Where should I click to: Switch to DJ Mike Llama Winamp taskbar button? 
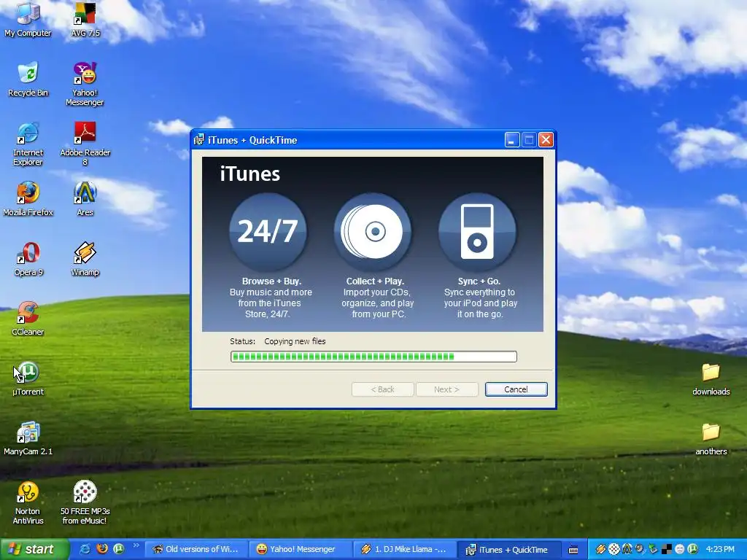tap(404, 550)
